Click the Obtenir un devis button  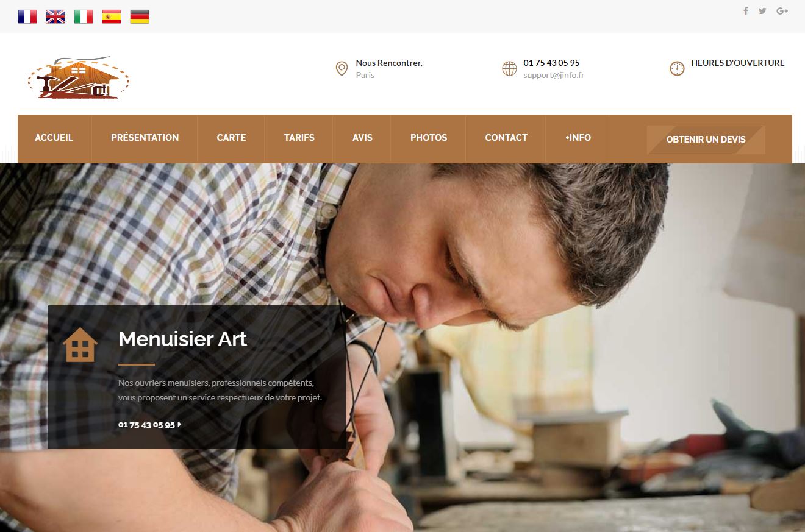(706, 140)
